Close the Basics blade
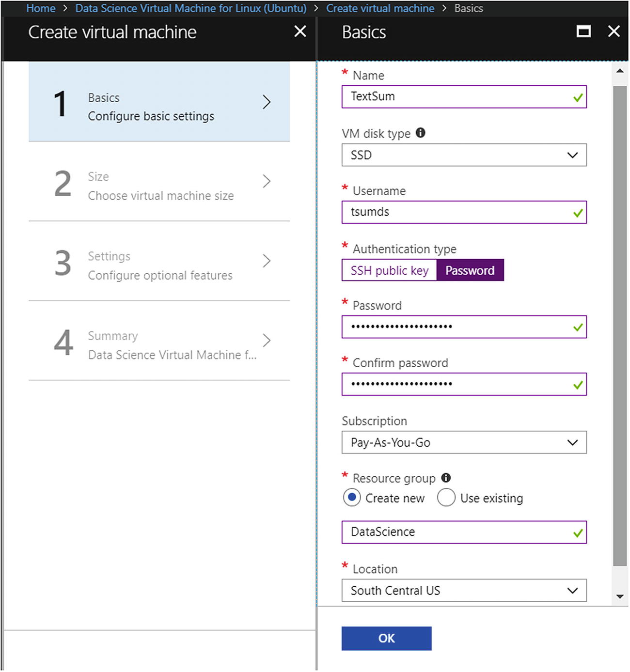This screenshot has height=672, width=630. [614, 32]
